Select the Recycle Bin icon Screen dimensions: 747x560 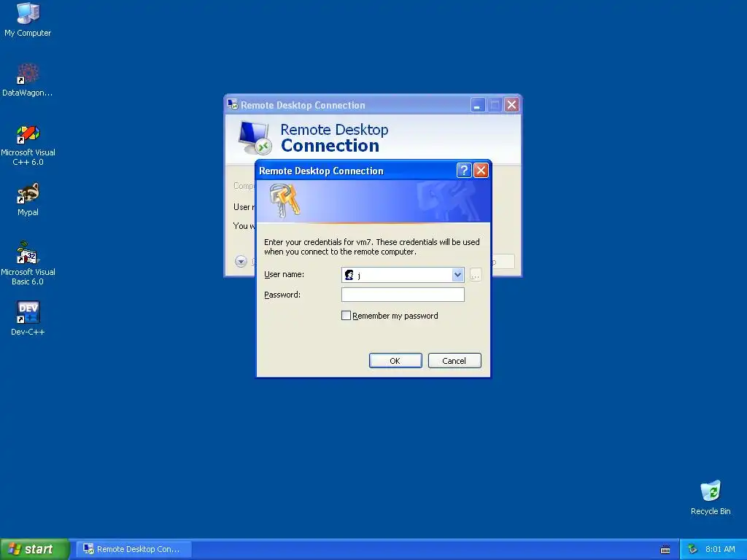pyautogui.click(x=711, y=497)
